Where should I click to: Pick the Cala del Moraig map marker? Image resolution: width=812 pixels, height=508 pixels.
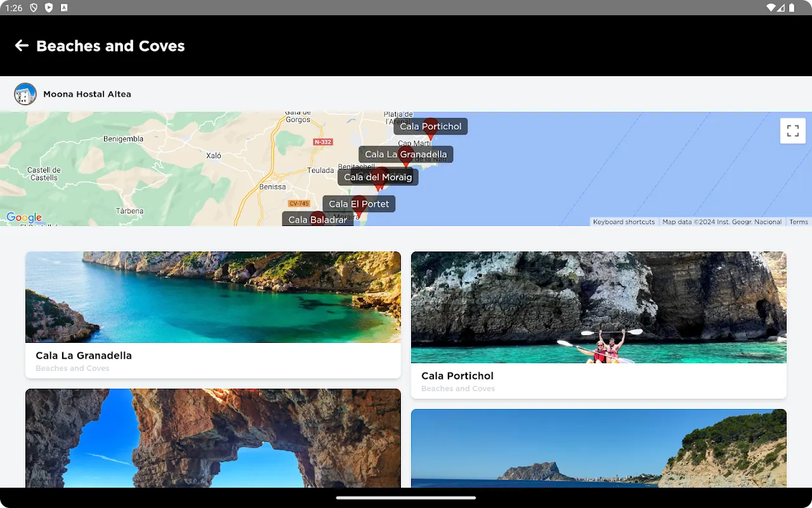pos(378,177)
